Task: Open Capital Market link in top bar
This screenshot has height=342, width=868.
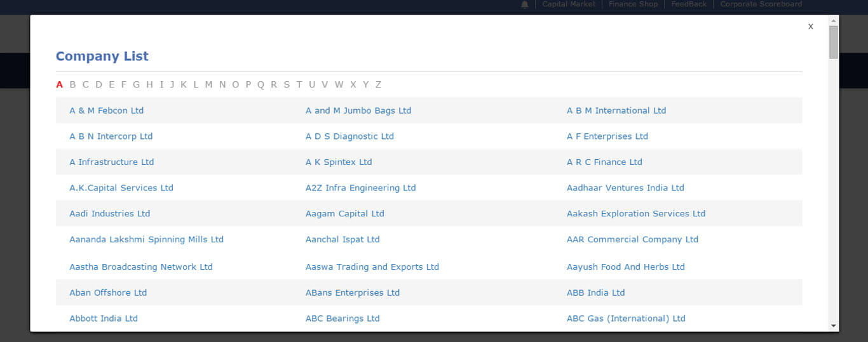Action: pos(569,4)
